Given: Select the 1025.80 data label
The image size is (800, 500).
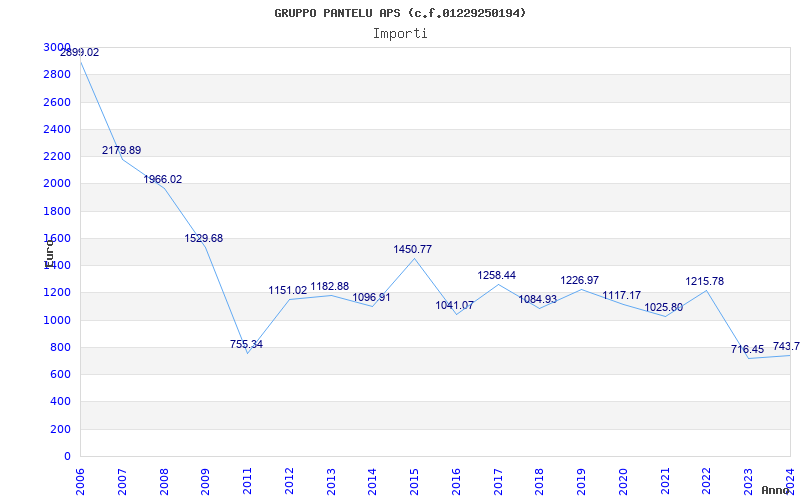Looking at the screenshot, I should (663, 307).
